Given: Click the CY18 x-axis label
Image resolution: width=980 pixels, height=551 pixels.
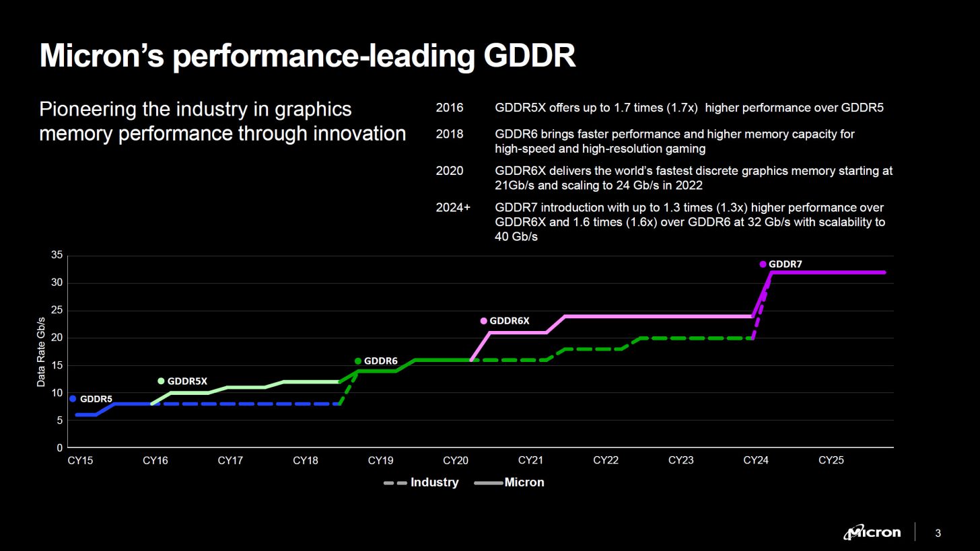Looking at the screenshot, I should point(306,461).
